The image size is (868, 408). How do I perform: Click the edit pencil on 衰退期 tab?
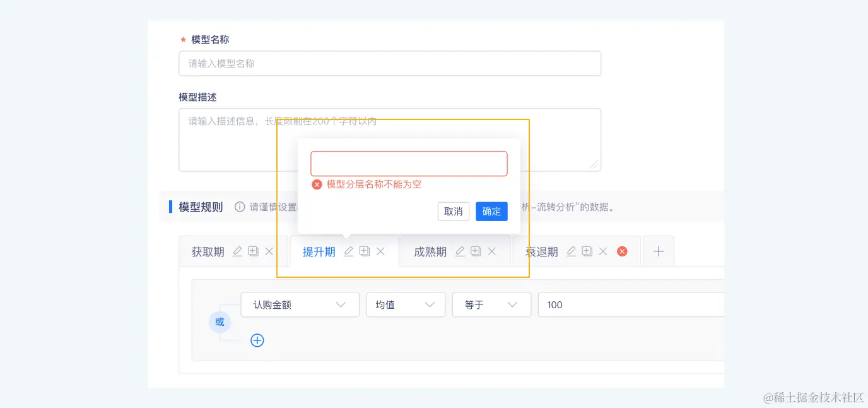(x=571, y=251)
